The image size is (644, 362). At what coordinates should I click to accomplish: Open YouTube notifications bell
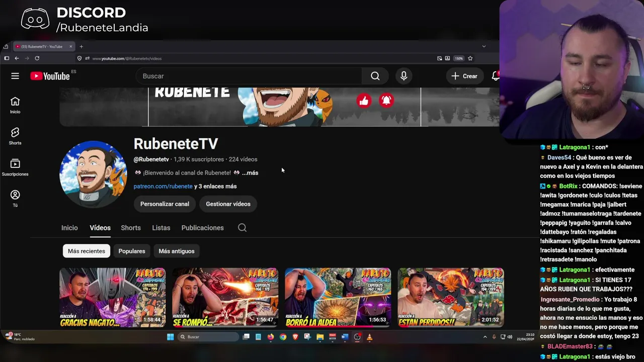(x=496, y=76)
